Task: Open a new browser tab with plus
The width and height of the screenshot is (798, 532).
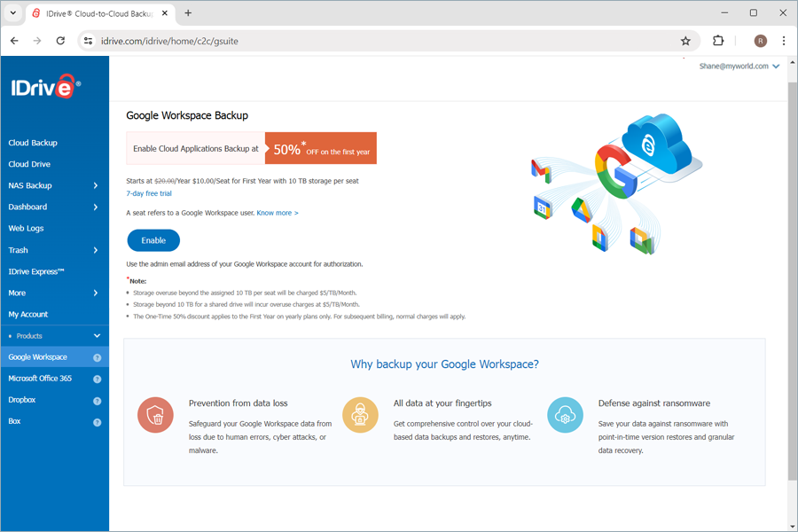Action: click(188, 13)
